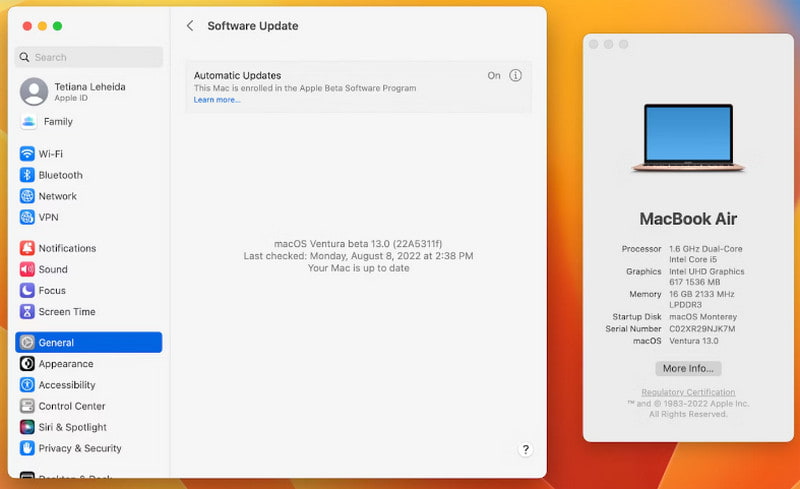Open Bluetooth settings icon
This screenshot has width=800, height=489.
(x=27, y=175)
